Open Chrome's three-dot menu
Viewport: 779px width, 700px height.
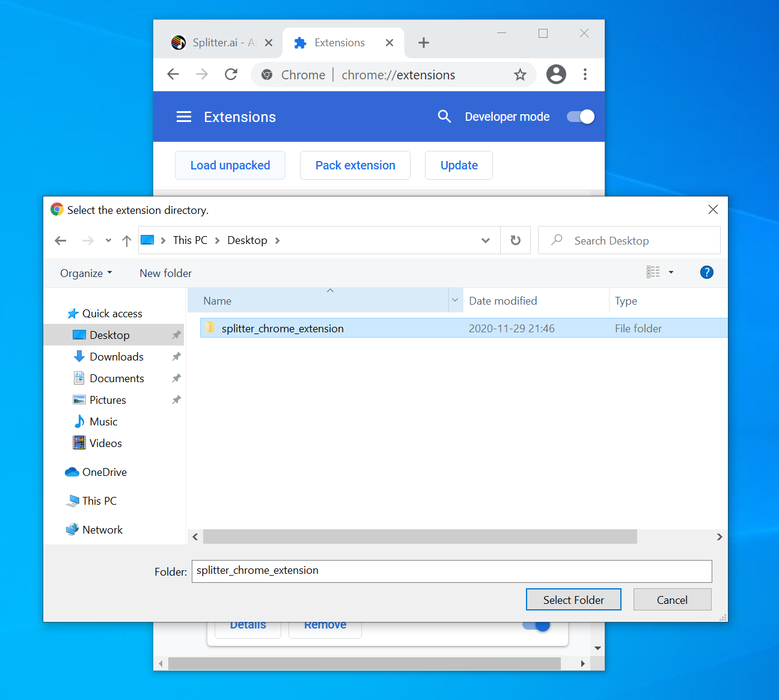point(585,75)
